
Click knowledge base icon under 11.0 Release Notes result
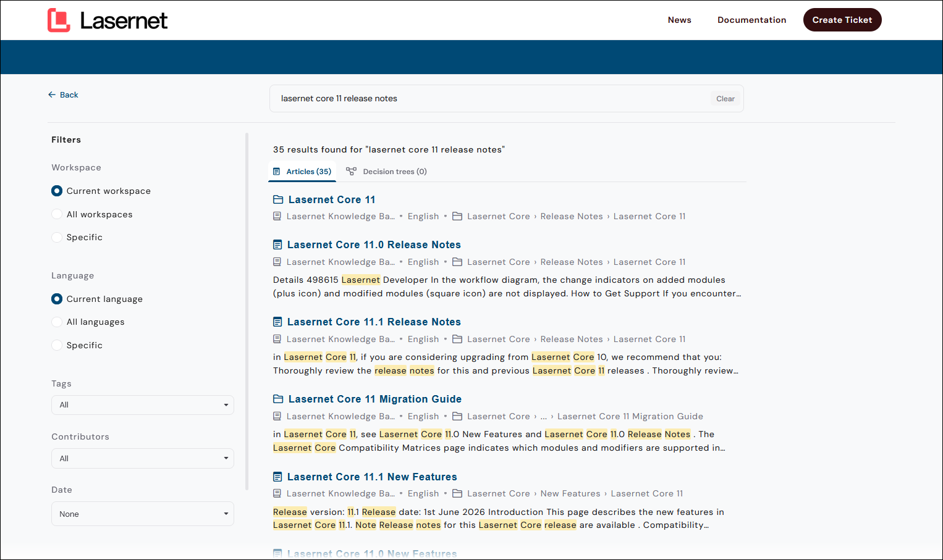pos(277,262)
